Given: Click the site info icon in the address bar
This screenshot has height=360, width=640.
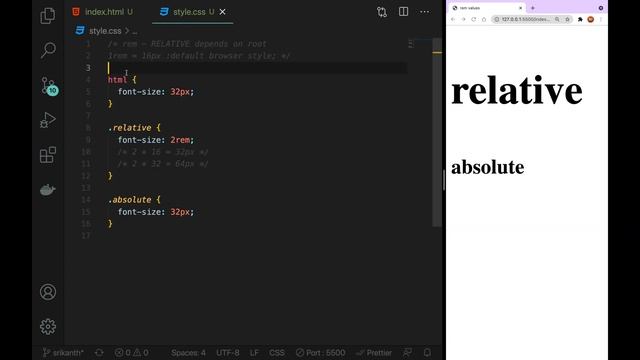Looking at the screenshot, I should click(x=497, y=19).
